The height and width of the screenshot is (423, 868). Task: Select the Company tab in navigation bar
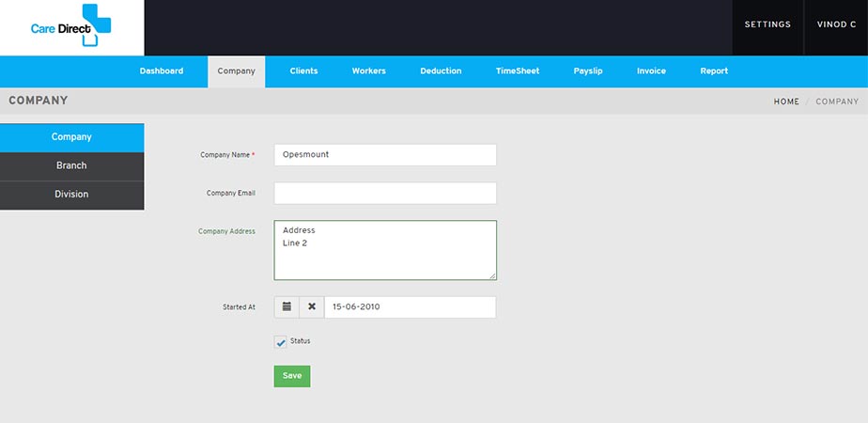[237, 71]
